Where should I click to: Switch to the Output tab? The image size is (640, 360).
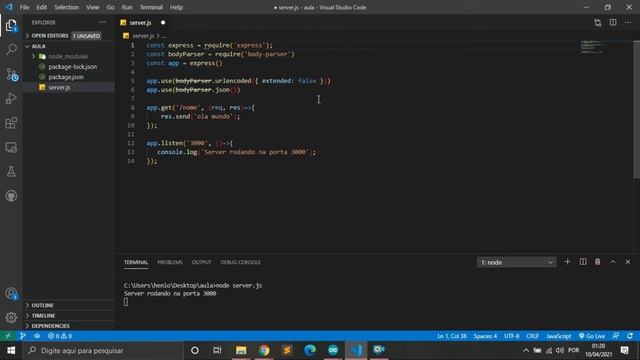(202, 262)
